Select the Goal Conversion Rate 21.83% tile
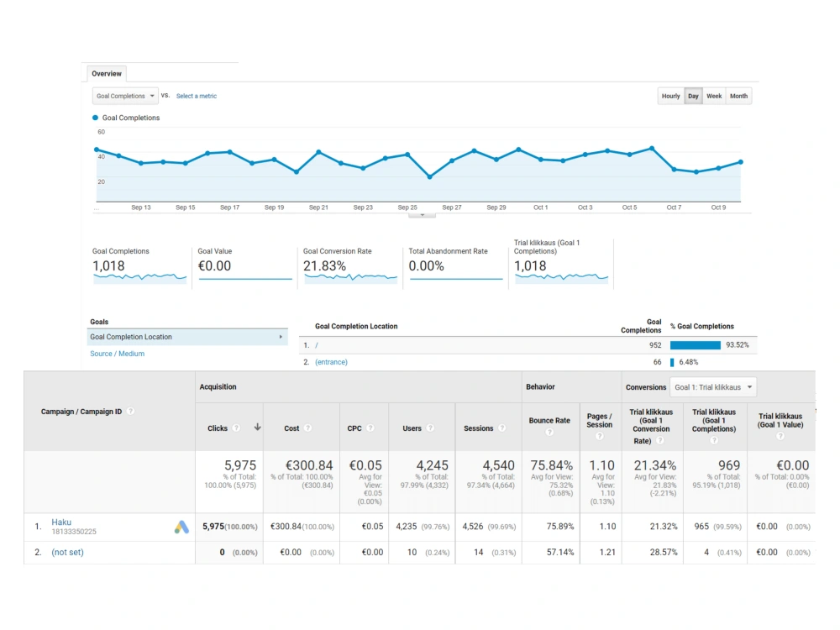 pos(350,265)
